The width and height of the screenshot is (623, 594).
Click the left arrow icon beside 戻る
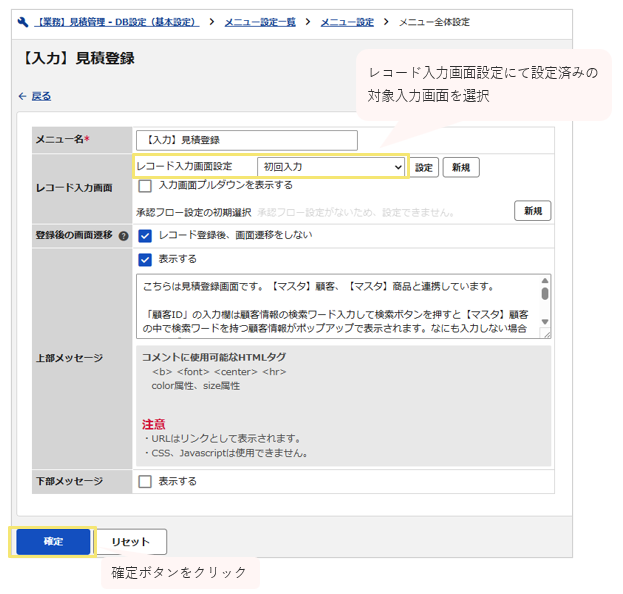(x=23, y=96)
